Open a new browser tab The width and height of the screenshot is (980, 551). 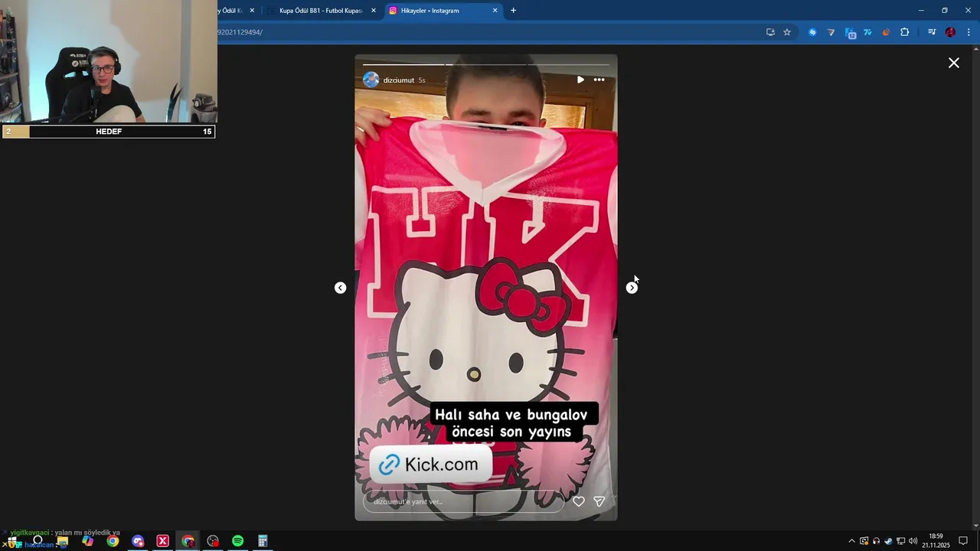513,11
